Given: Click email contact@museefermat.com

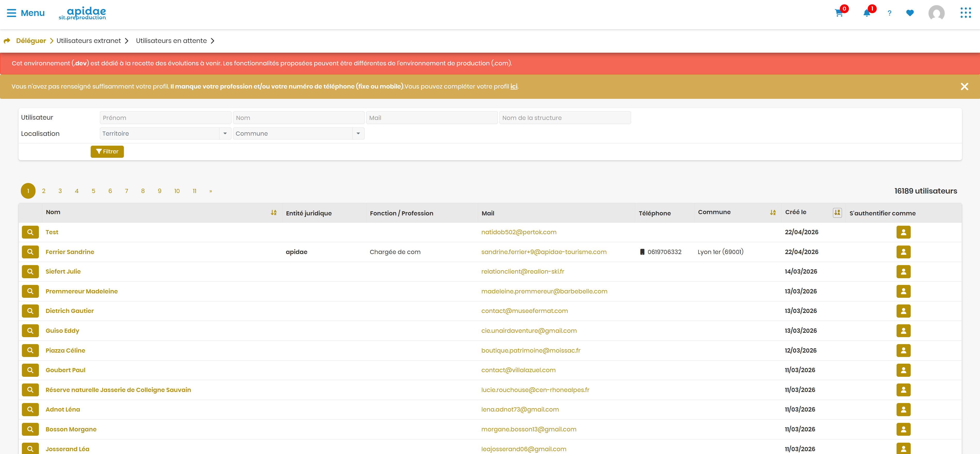Looking at the screenshot, I should coord(524,311).
